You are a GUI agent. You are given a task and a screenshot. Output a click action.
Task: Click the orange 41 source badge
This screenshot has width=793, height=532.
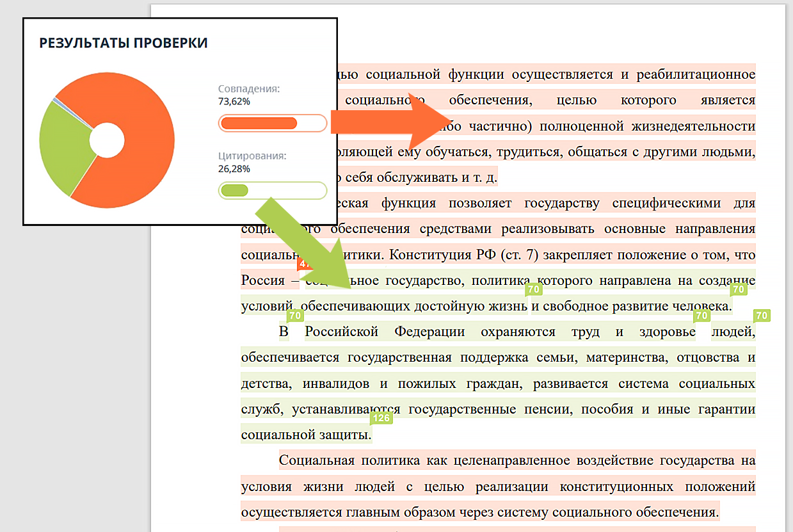303,264
